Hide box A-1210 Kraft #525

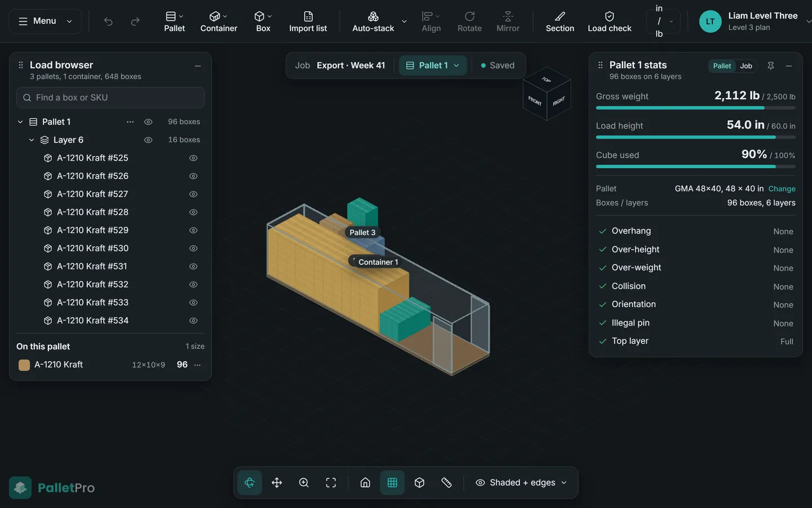(x=193, y=158)
